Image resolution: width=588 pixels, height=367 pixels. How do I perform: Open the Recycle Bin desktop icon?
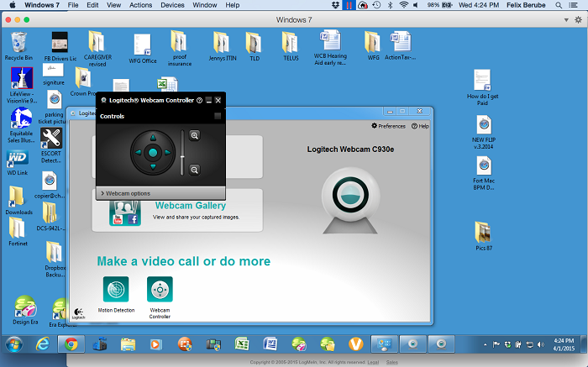click(x=18, y=46)
